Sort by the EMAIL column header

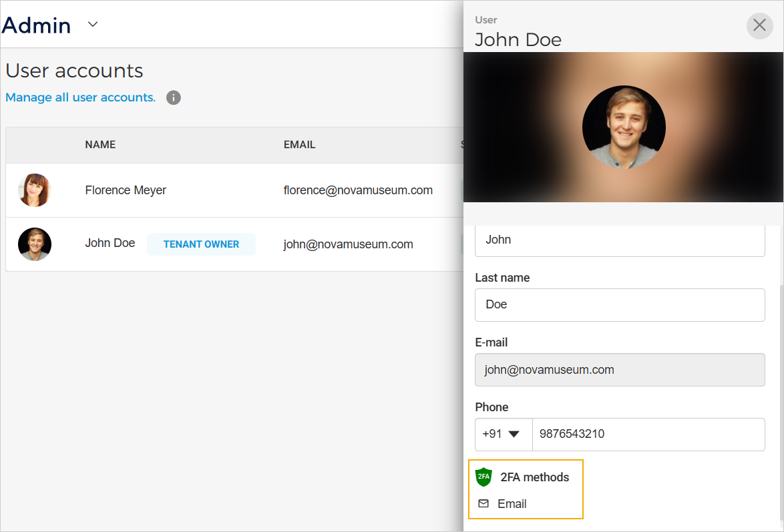299,145
